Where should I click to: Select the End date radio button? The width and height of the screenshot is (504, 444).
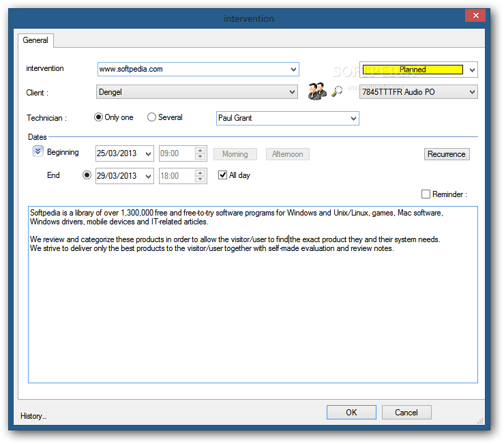[87, 175]
